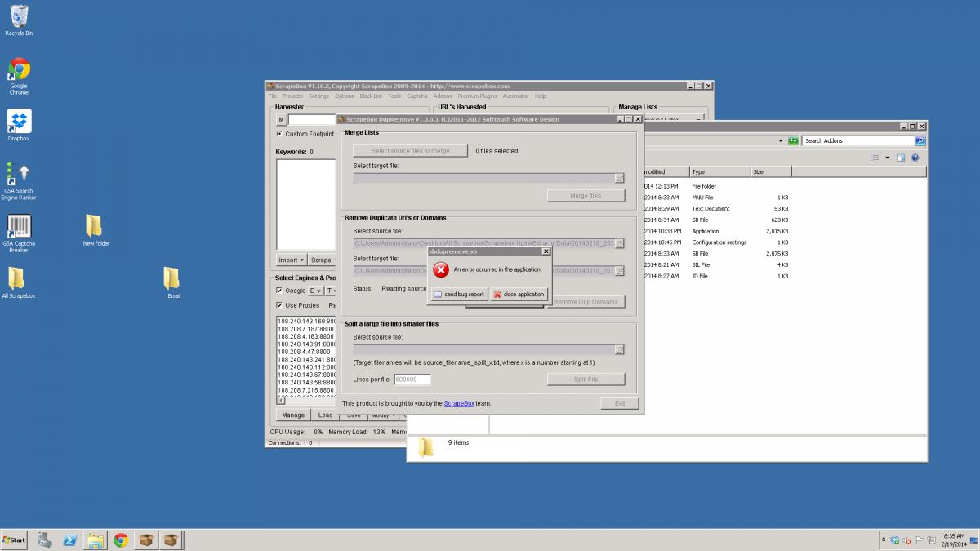Browse for merge target file icon
This screenshot has width=980, height=551.
click(x=619, y=178)
